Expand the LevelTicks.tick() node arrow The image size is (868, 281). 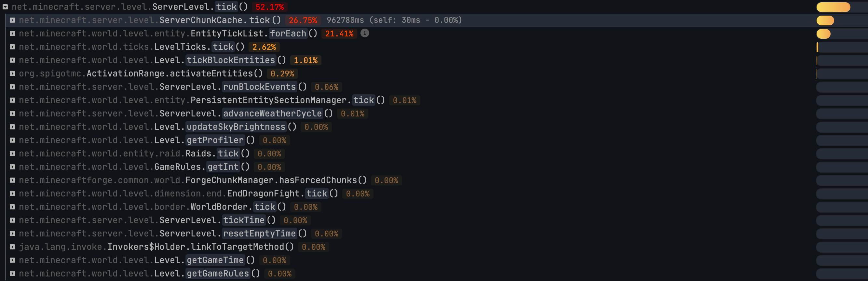click(x=12, y=47)
